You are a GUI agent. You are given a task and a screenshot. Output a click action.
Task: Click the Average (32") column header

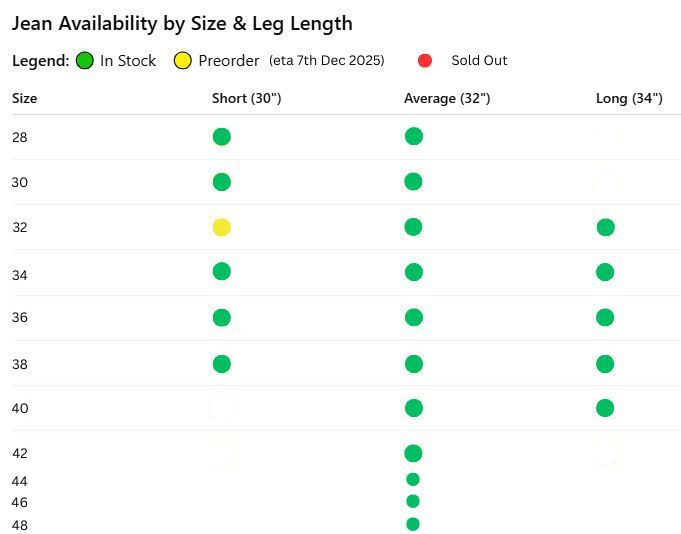coord(447,98)
